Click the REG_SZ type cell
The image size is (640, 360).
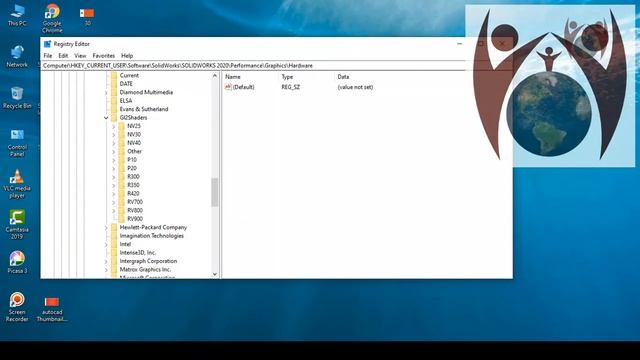(x=291, y=87)
